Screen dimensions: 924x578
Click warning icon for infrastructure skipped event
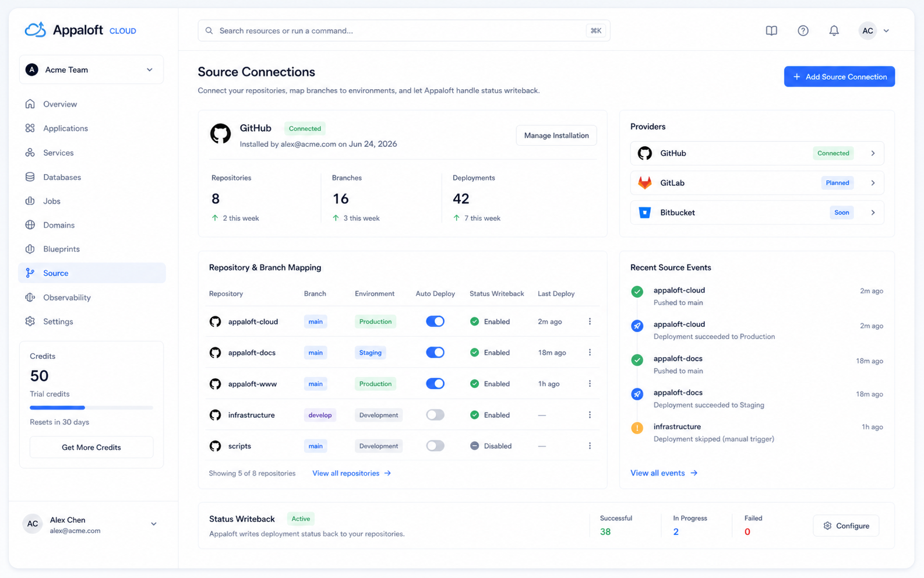(x=637, y=428)
